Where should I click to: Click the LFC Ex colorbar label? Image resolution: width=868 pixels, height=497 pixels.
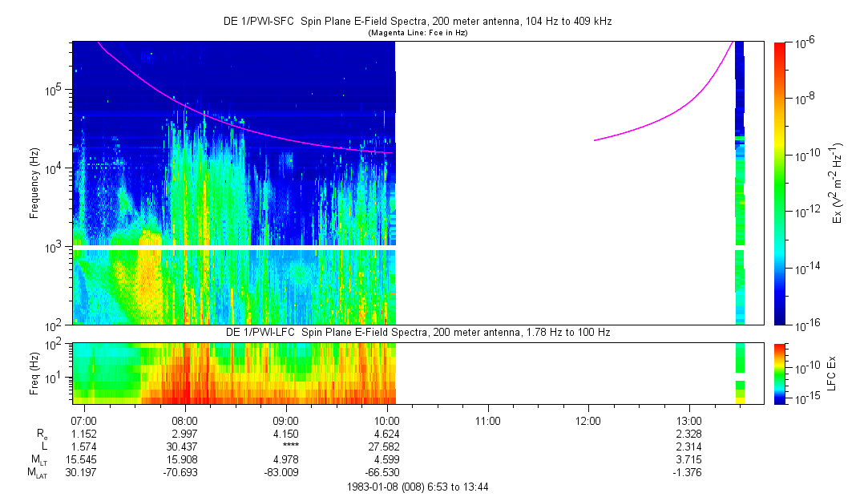[834, 373]
